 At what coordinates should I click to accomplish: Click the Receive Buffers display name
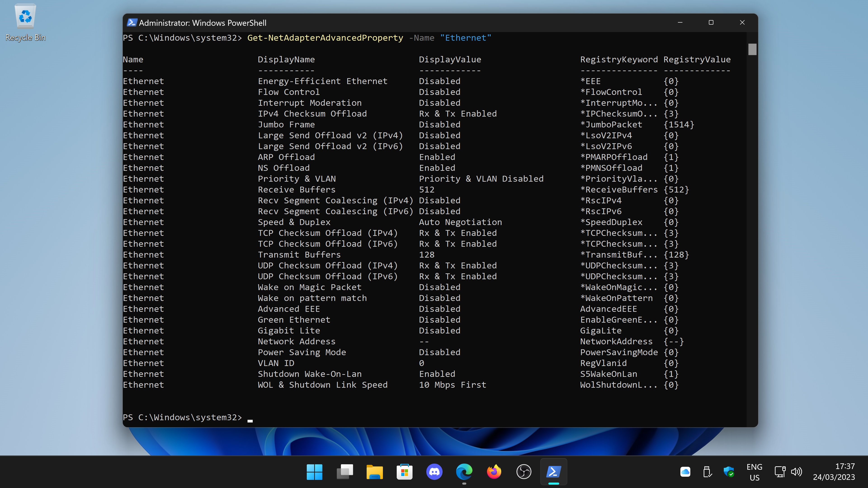tap(297, 190)
